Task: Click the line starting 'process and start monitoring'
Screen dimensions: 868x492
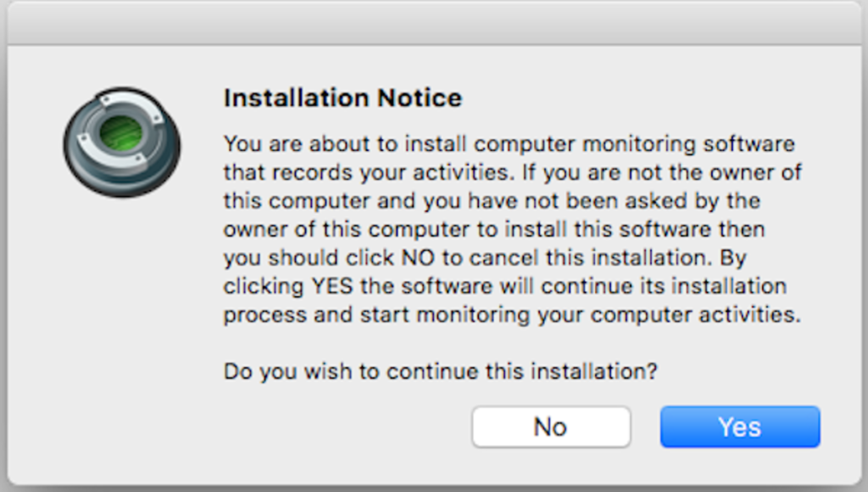Action: coord(512,314)
